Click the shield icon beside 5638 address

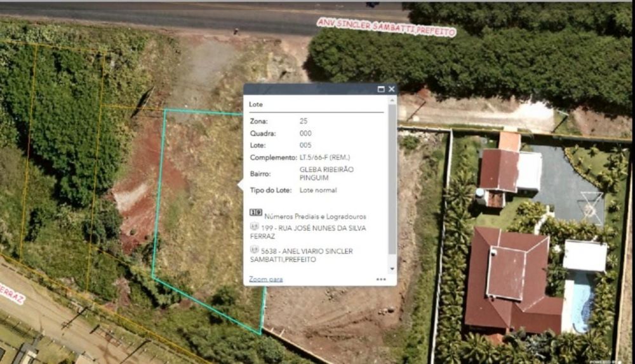pos(255,250)
